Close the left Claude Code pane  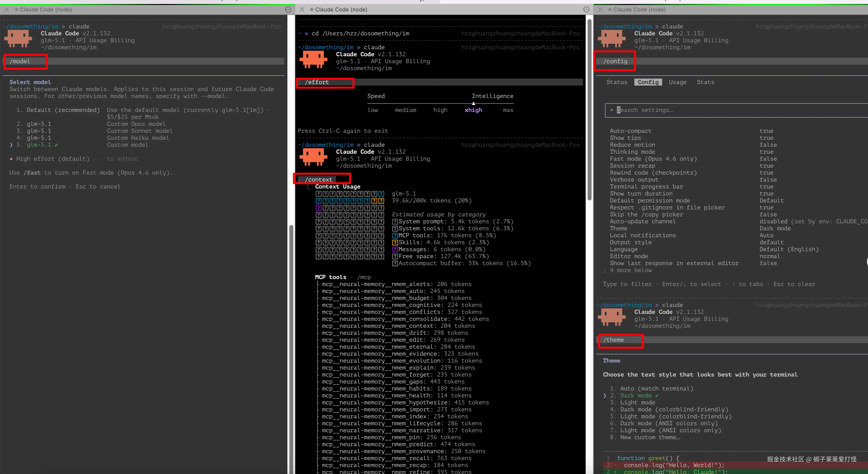[7, 9]
